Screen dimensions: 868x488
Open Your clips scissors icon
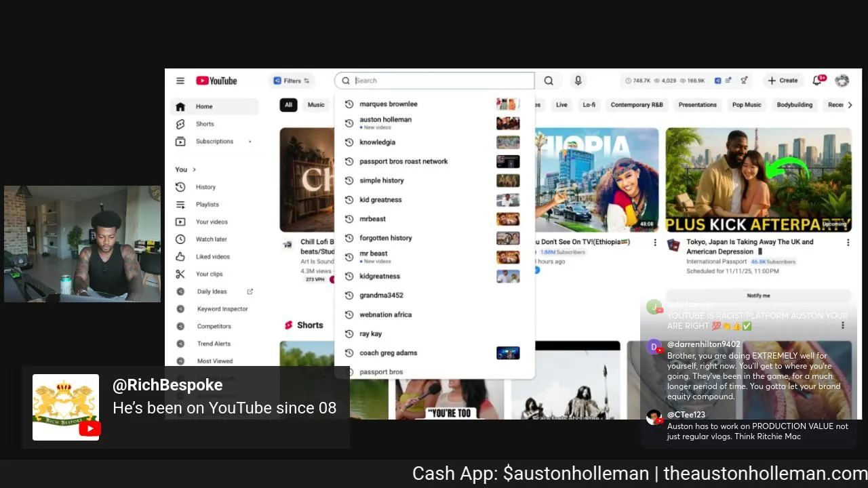180,274
